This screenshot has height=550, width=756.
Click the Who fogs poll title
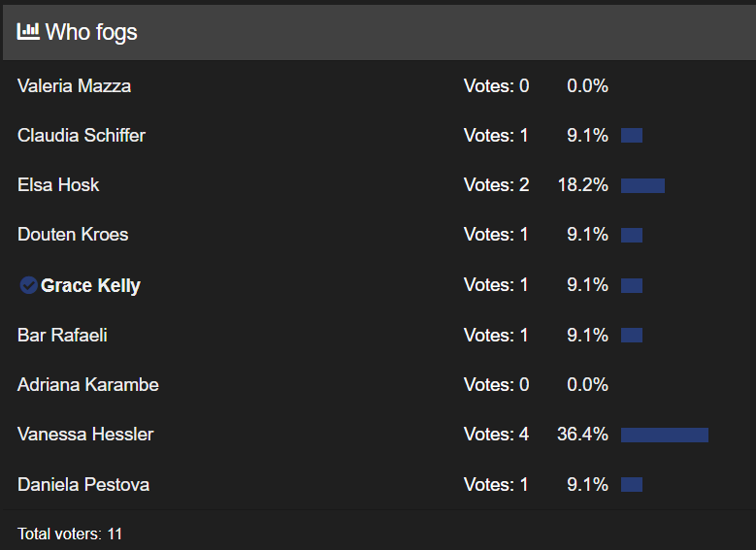point(91,32)
